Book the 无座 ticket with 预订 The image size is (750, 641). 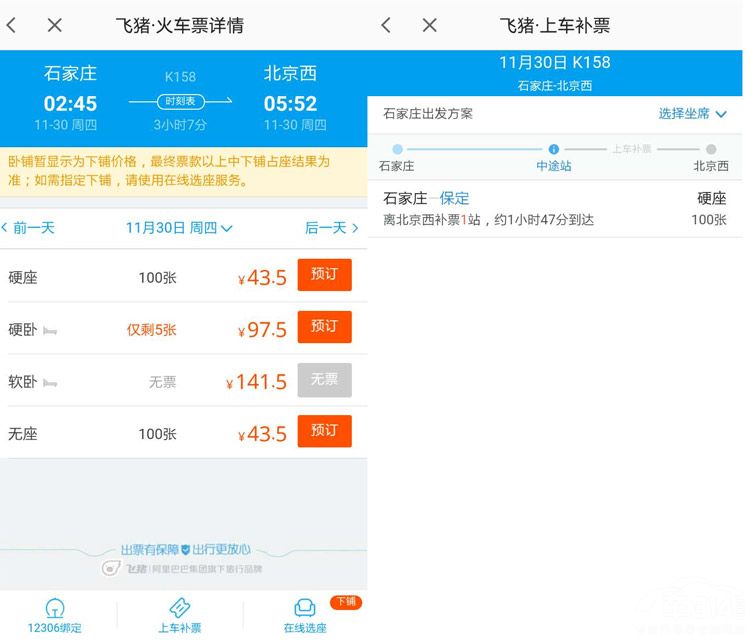pyautogui.click(x=324, y=431)
